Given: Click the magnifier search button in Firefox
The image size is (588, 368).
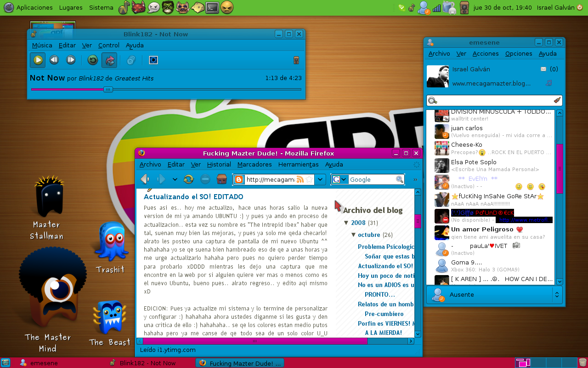Looking at the screenshot, I should (x=400, y=179).
